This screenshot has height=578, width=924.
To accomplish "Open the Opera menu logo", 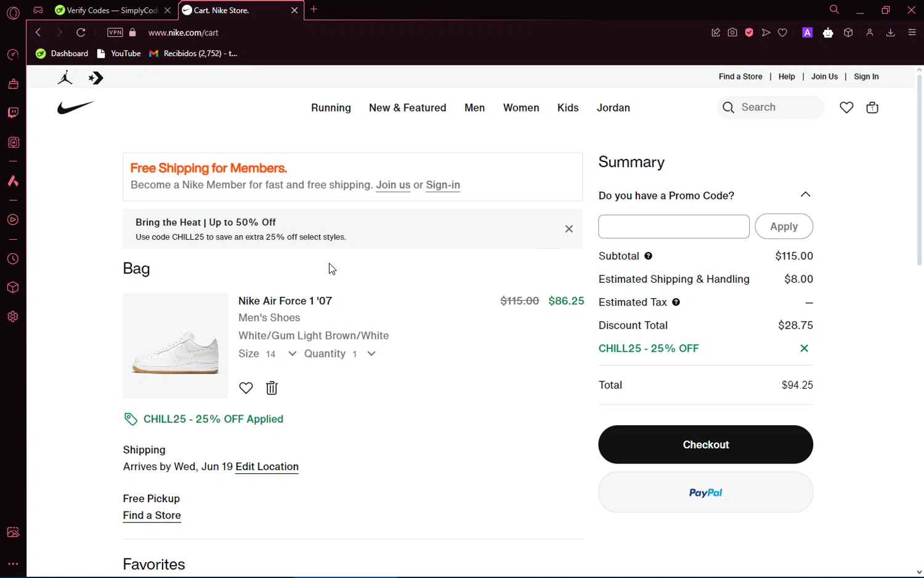I will [13, 13].
